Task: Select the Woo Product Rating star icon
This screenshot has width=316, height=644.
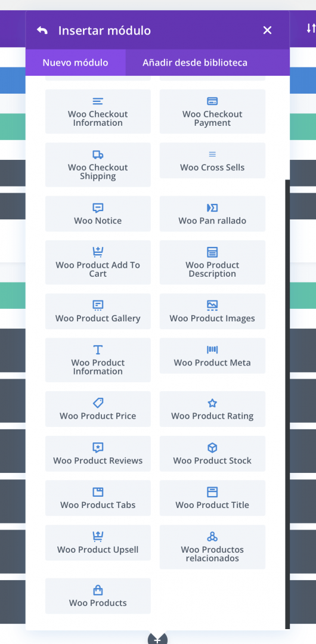Action: tap(212, 403)
